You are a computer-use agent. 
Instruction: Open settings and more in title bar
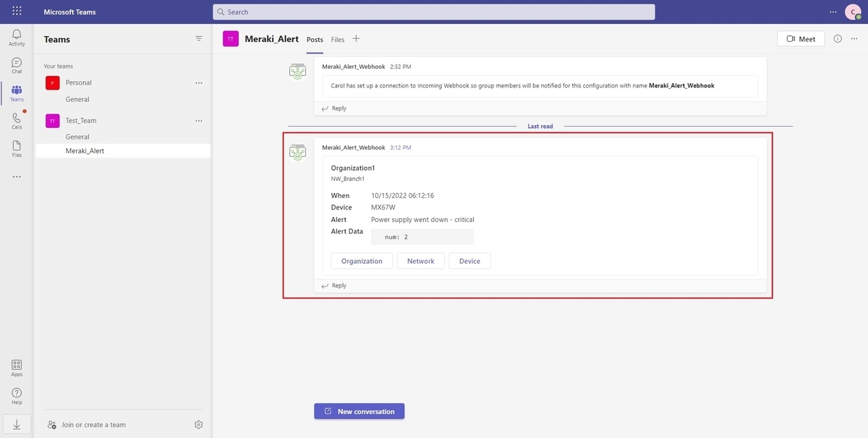(x=833, y=12)
